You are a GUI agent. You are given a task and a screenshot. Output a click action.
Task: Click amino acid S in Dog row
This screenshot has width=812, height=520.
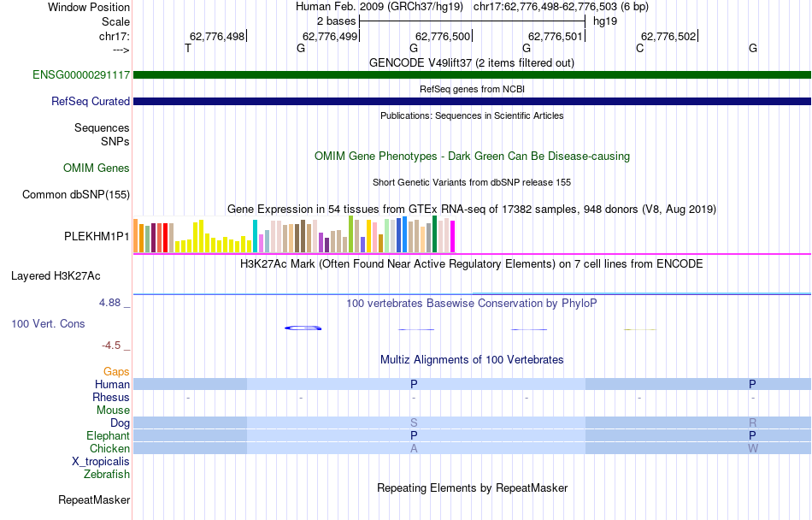pyautogui.click(x=414, y=423)
